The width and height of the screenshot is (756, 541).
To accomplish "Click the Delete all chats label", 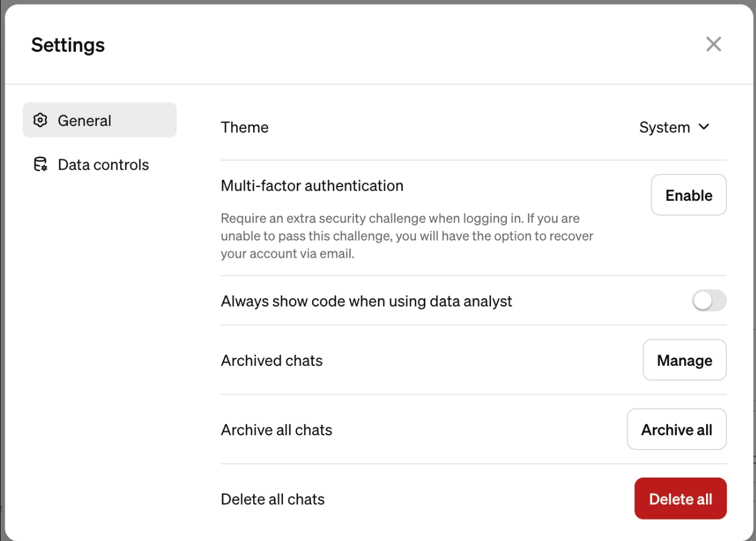I will (273, 499).
